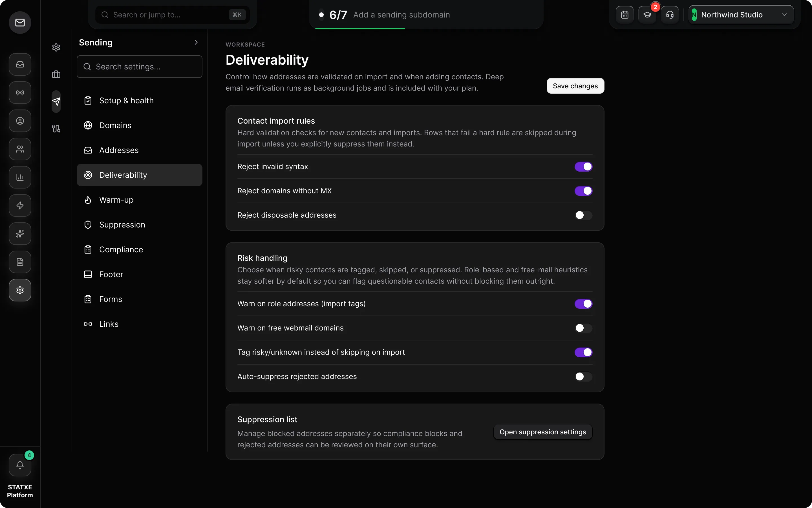This screenshot has height=508, width=812.
Task: Enable Reject disposable addresses switch
Action: 583,215
